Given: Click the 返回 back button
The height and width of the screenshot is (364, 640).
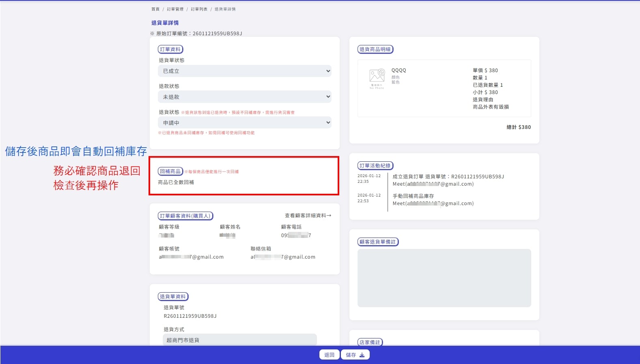Looking at the screenshot, I should pos(329,355).
